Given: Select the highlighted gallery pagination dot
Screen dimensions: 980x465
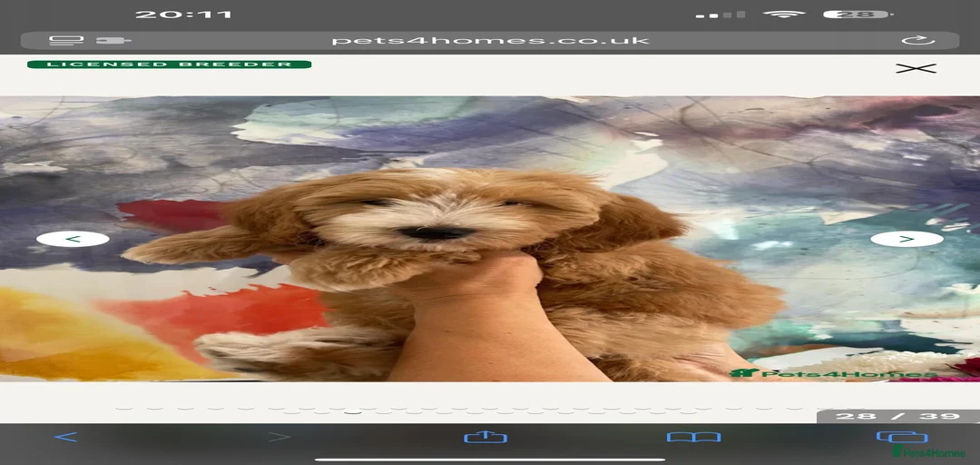Looking at the screenshot, I should pos(354,411).
